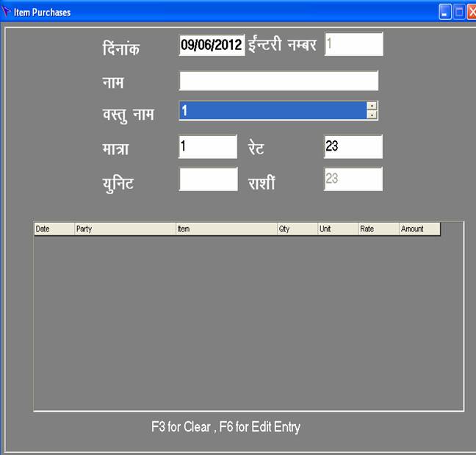Focus the नाम name text field
Image resolution: width=476 pixels, height=455 pixels.
(278, 81)
